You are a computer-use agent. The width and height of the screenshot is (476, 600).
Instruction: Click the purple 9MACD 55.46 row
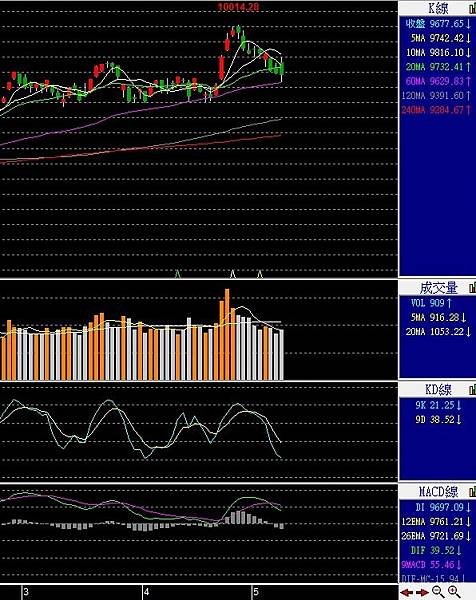coord(432,565)
